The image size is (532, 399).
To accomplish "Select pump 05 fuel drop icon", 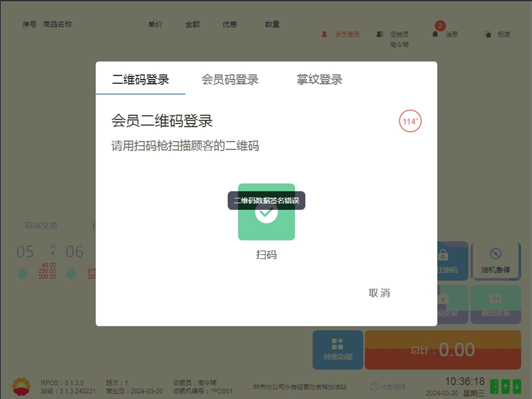I will pyautogui.click(x=22, y=273).
